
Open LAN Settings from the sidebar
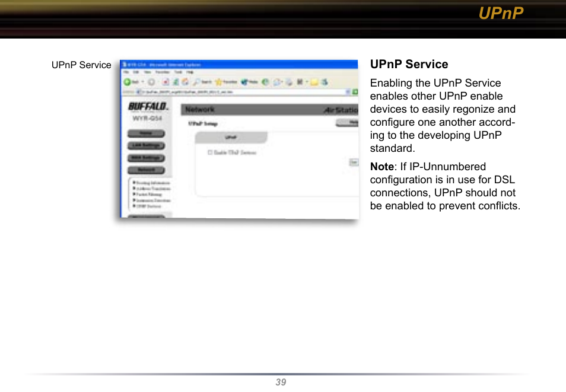click(x=146, y=146)
